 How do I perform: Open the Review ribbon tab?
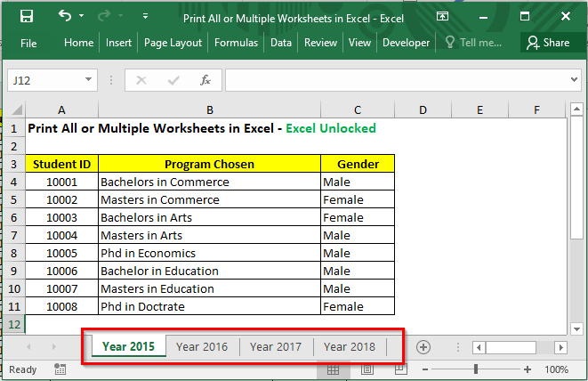pos(320,43)
